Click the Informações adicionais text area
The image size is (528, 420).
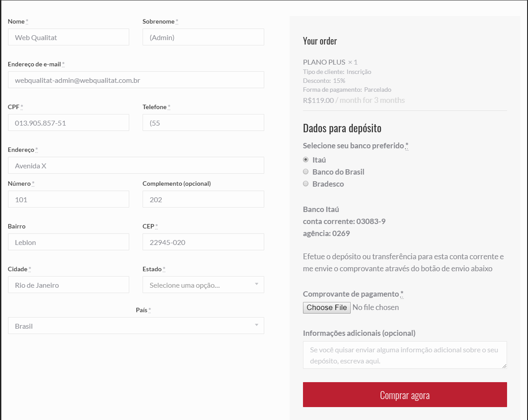405,355
